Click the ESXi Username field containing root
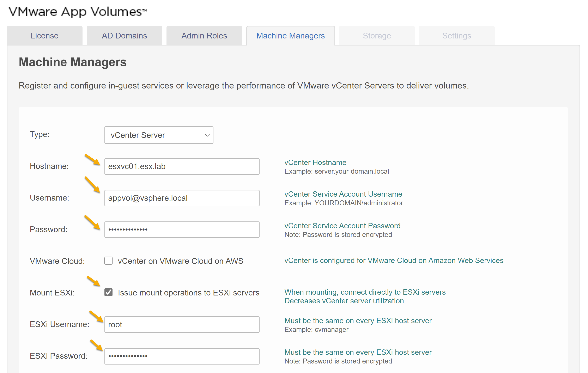588x373 pixels. [182, 324]
